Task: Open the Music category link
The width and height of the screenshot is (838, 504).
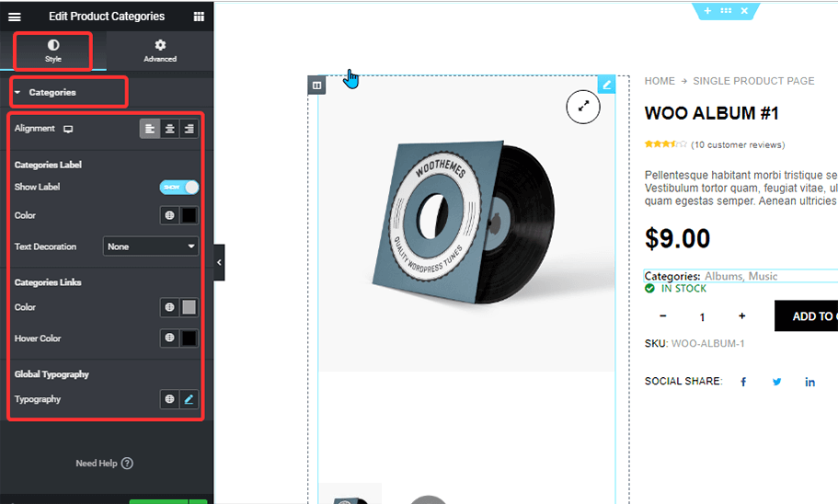Action: [763, 276]
